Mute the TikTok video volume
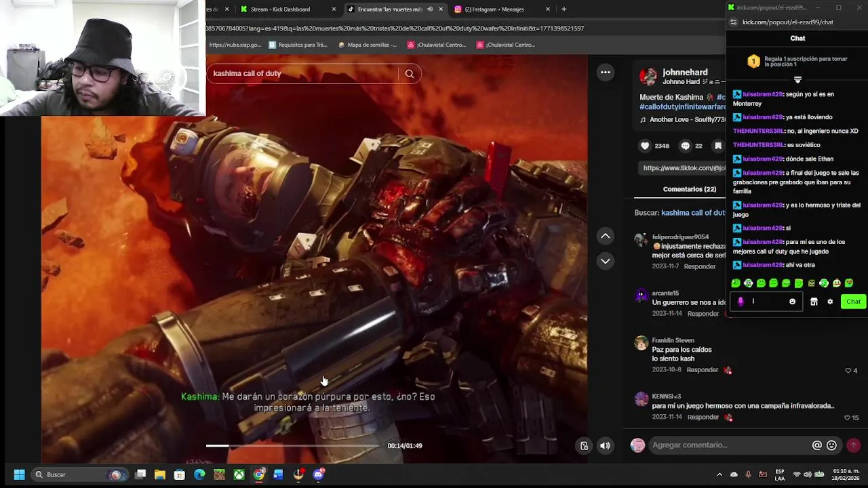The image size is (868, 488). pos(605,445)
